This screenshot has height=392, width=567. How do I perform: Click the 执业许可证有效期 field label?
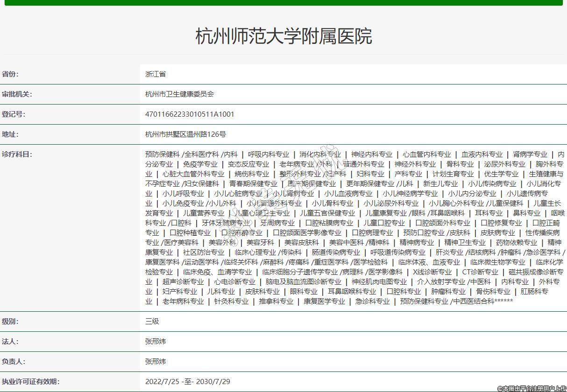30,381
